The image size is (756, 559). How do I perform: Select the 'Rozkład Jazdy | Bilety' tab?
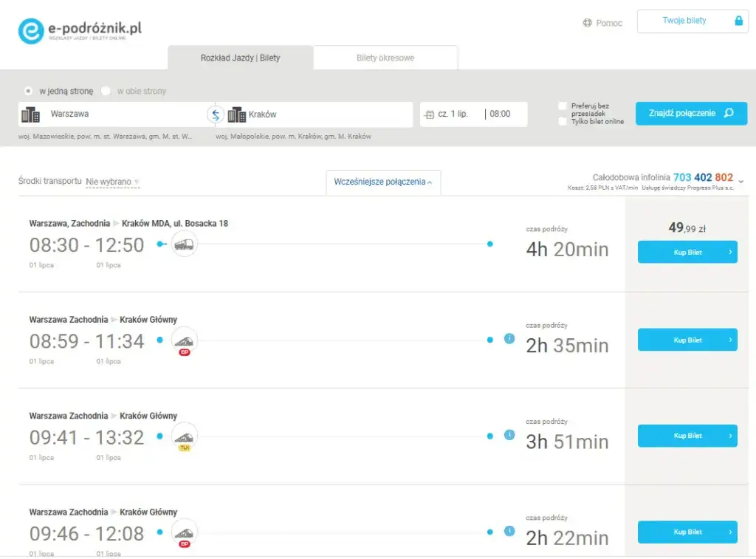click(240, 58)
